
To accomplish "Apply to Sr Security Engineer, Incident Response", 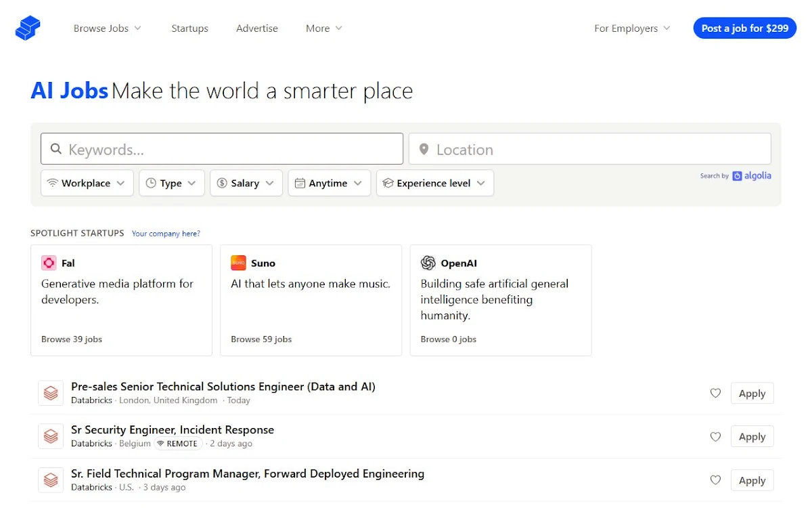I will [752, 437].
